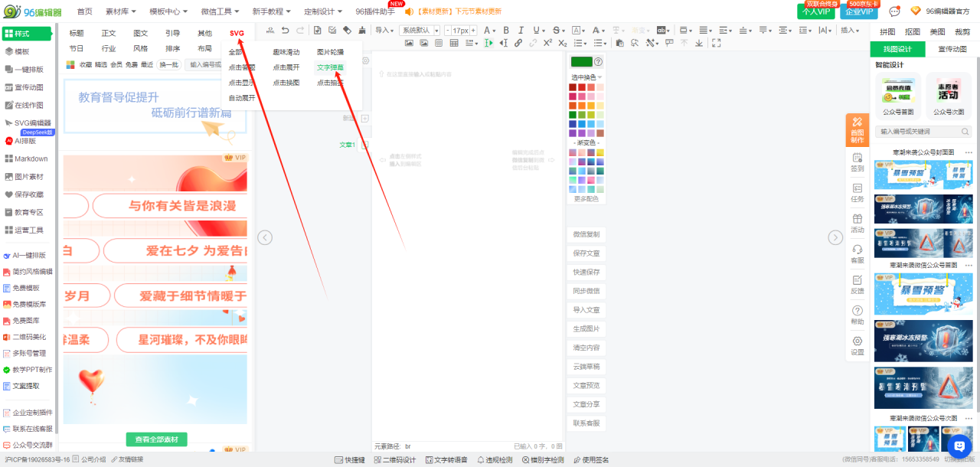Click the undo arrow in editor toolbar
The width and height of the screenshot is (980, 467).
(x=285, y=31)
